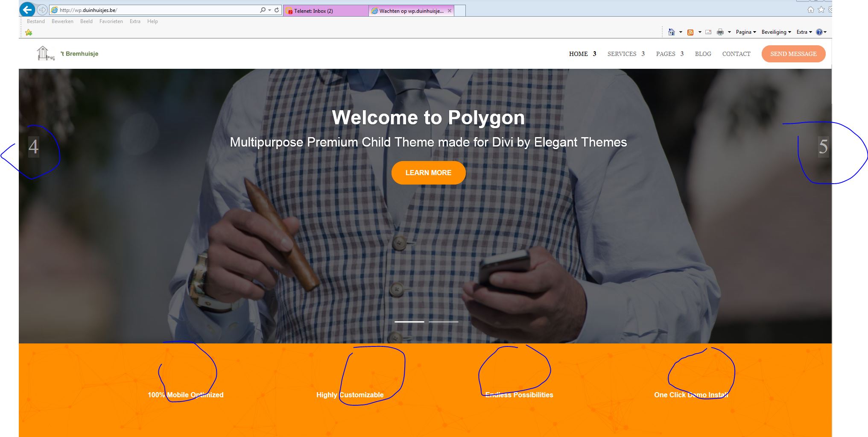Click the command bar Home page icon
868x437 pixels.
tap(672, 32)
